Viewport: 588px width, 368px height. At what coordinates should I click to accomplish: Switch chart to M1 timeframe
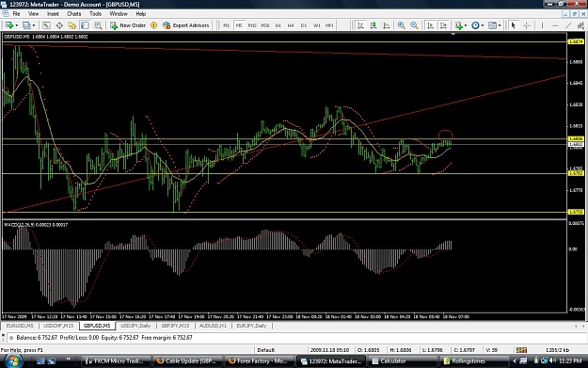(x=226, y=25)
